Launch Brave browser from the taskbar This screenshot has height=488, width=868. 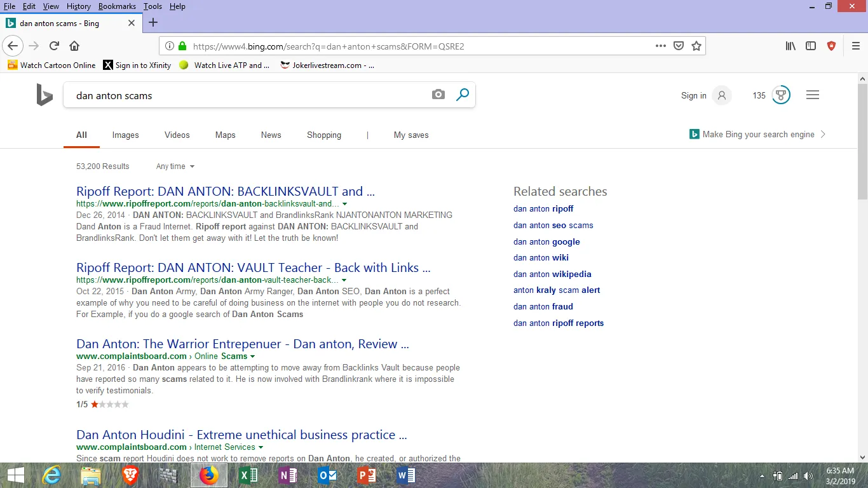(x=130, y=475)
